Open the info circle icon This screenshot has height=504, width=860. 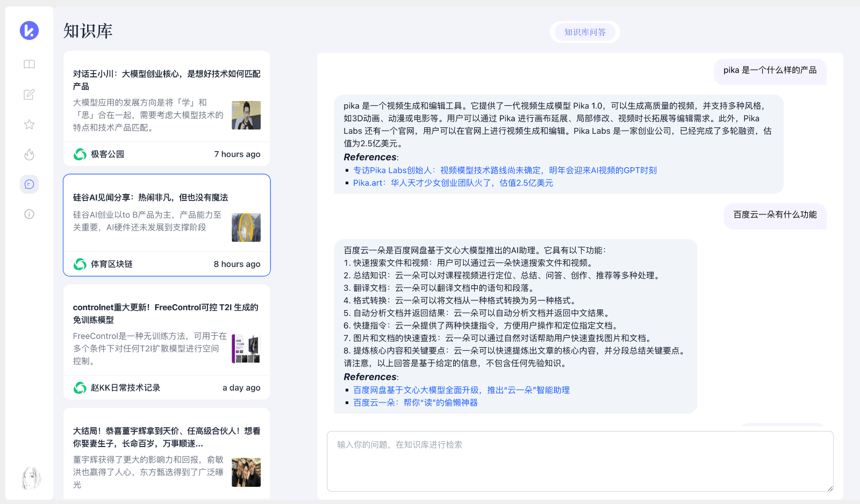coord(29,214)
